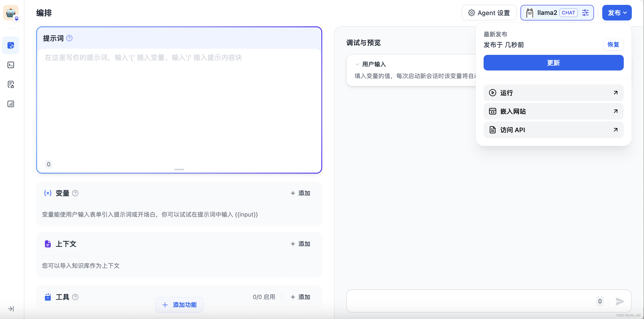Screen dimensions: 644x319
Task: Click the help icon beside 提示词
Action: point(70,38)
